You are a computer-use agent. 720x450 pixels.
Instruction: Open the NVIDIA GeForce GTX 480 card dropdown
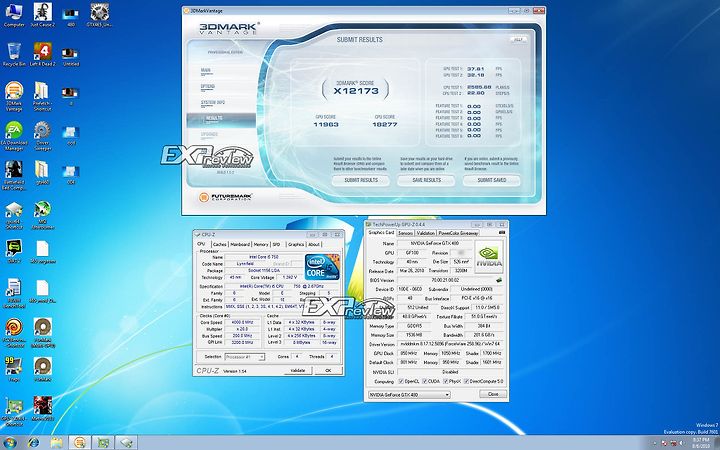point(409,394)
